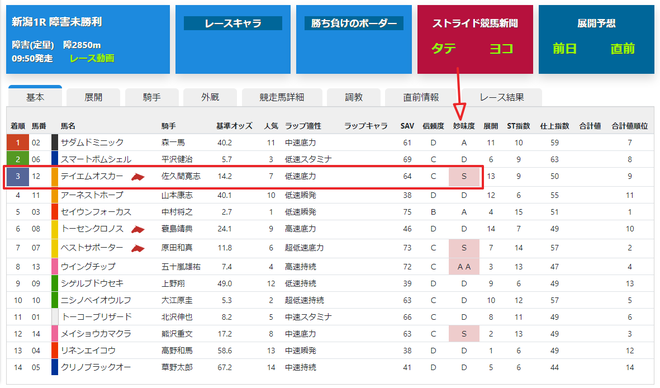Click the red horse icon beside ベストサポーター
660x388 pixels.
coord(137,249)
